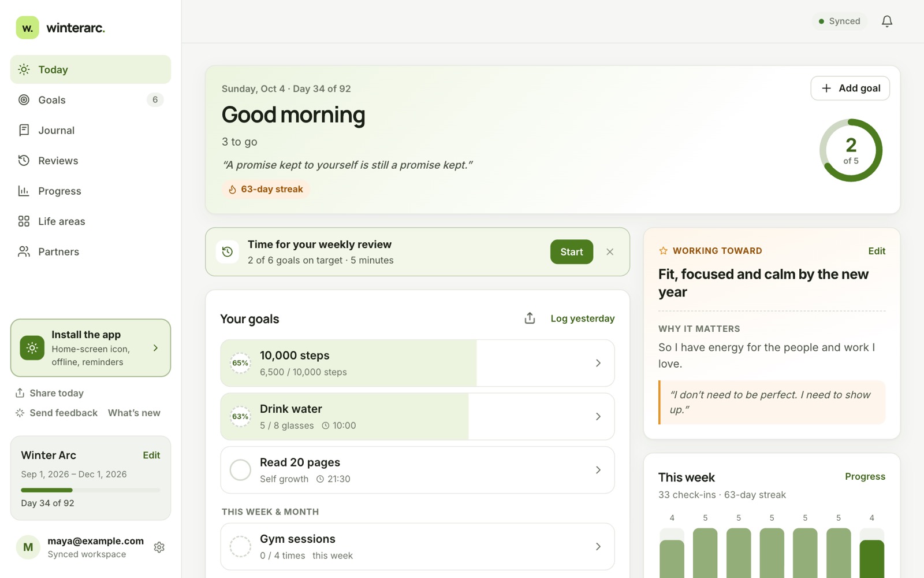
Task: Open What's new
Action: [134, 413]
